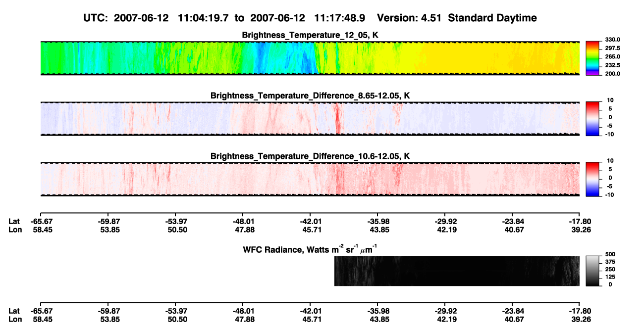Click the 200.0 colorbar minimum label
Image resolution: width=644 pixels, height=330 pixels.
[612, 73]
